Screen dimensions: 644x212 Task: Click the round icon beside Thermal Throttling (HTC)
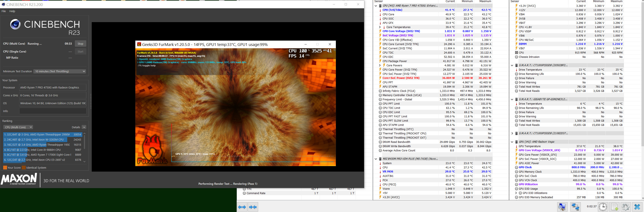(380, 129)
